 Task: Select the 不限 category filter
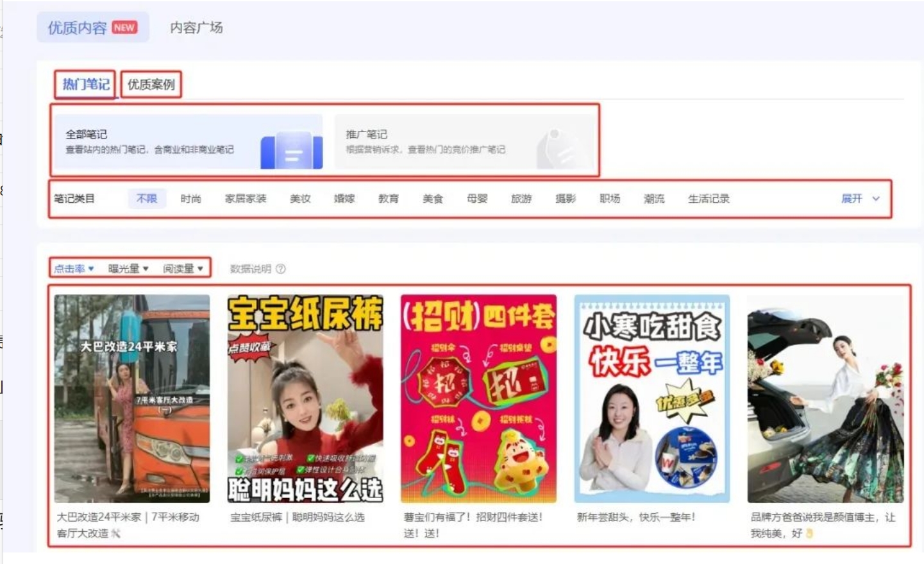(147, 199)
